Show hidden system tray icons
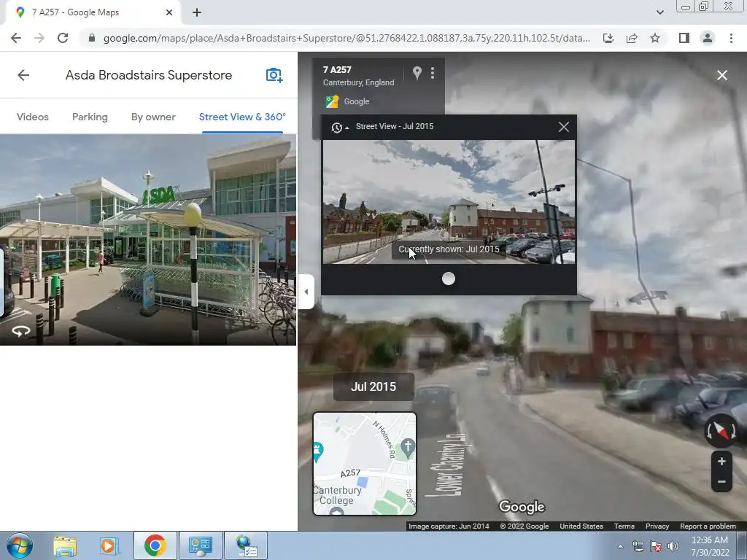The image size is (747, 560). tap(620, 547)
